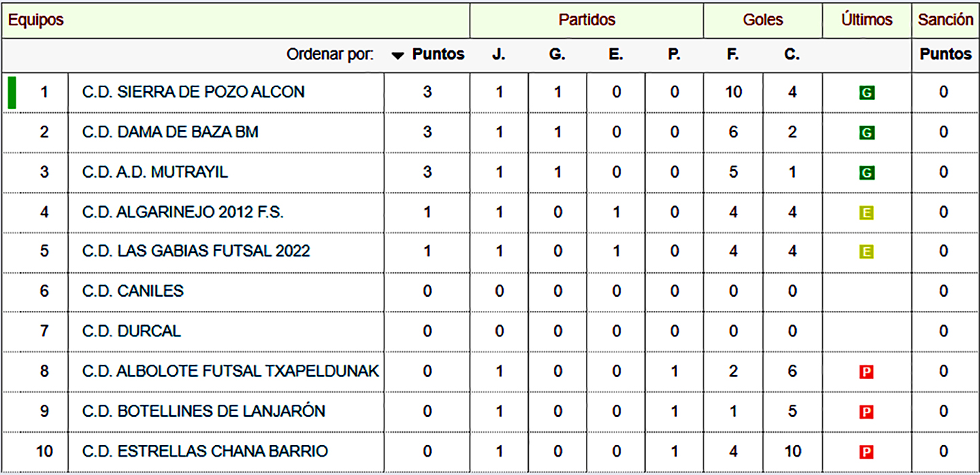The height and width of the screenshot is (475, 980).
Task: Sort by C. goals-against column header
Action: point(791,54)
